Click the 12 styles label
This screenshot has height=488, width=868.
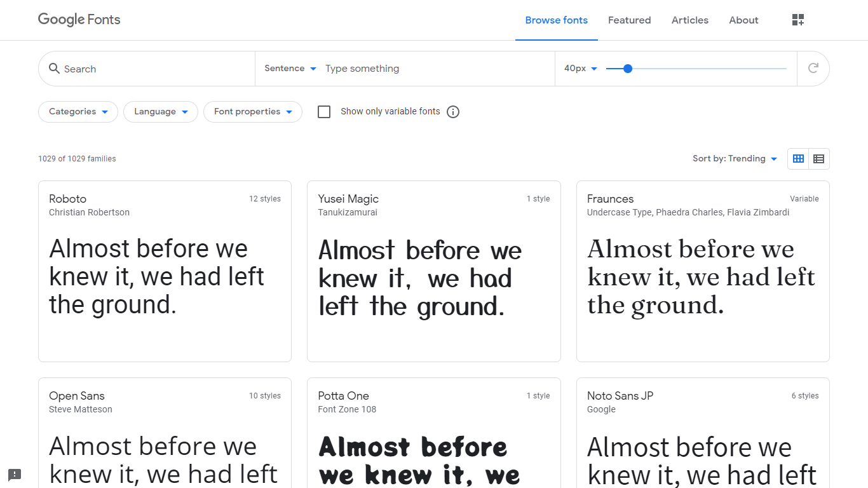pos(265,199)
